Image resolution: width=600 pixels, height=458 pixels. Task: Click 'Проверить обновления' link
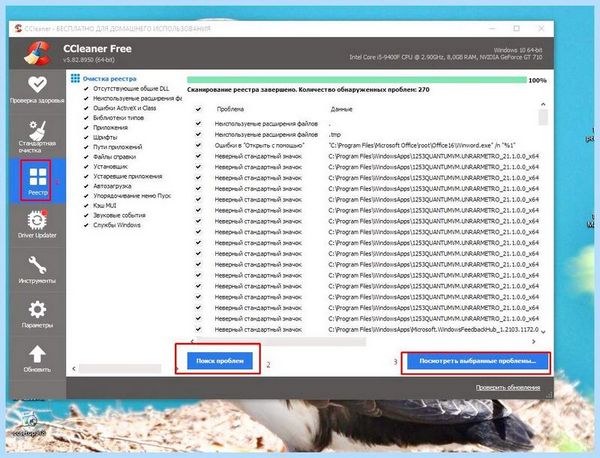pyautogui.click(x=508, y=388)
